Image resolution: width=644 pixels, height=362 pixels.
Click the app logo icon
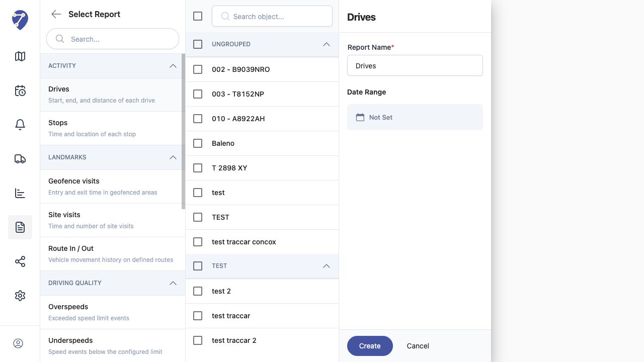pyautogui.click(x=20, y=20)
